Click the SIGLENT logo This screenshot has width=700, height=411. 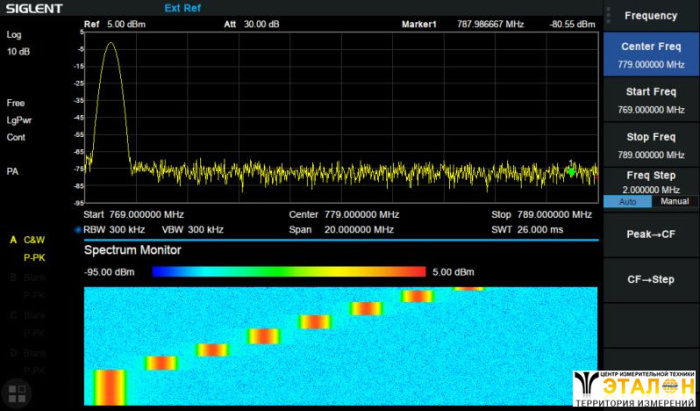point(33,9)
